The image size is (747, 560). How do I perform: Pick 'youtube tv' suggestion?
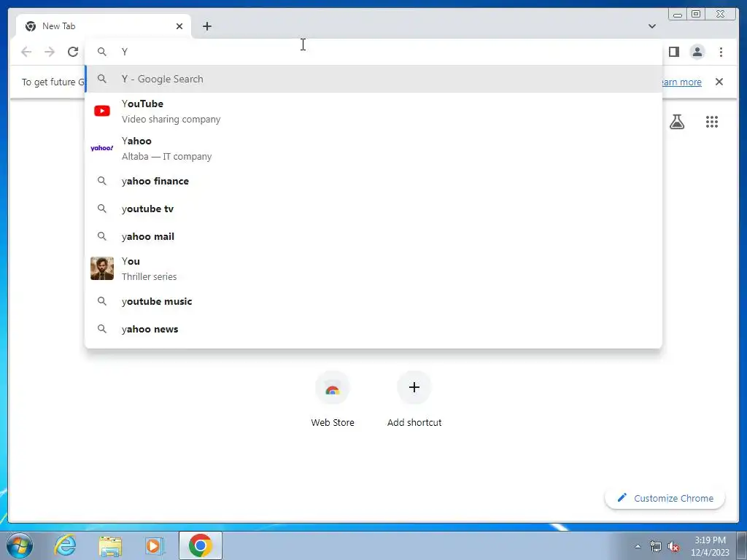coord(373,209)
